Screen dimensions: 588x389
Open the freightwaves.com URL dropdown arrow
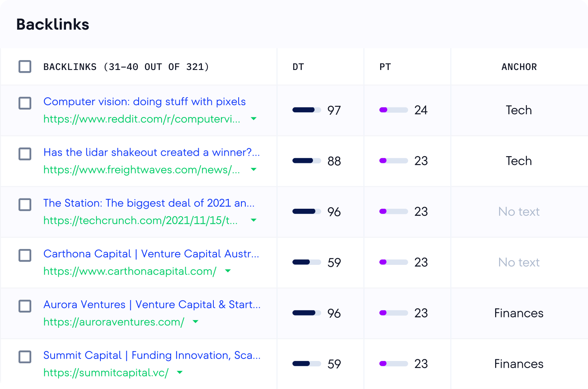pos(254,170)
